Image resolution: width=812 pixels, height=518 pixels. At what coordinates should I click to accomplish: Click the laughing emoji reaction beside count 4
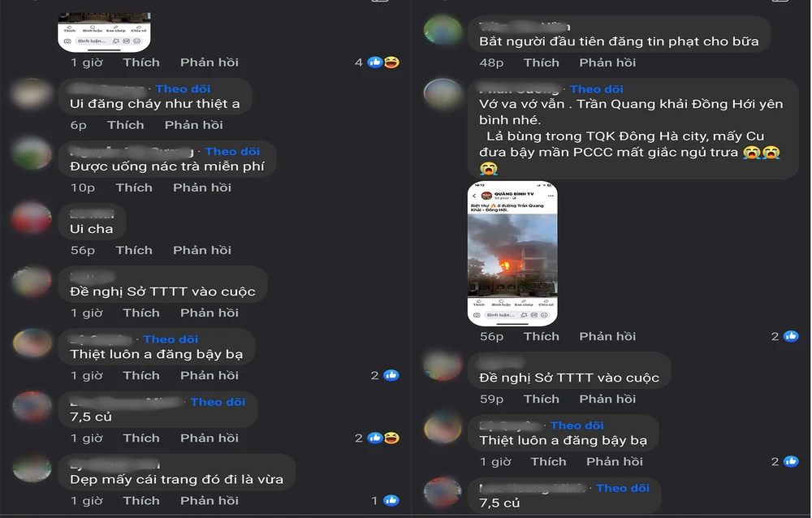391,63
